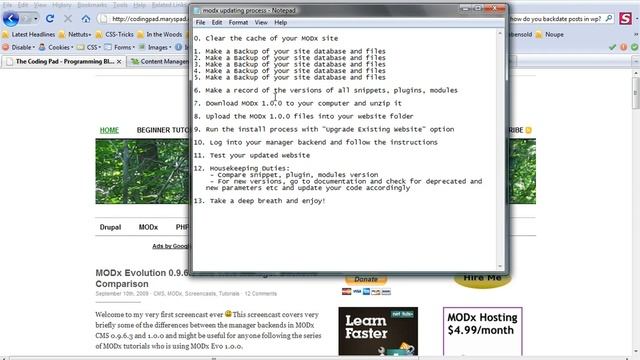Click the MODx category link
640x360 pixels.
148,227
